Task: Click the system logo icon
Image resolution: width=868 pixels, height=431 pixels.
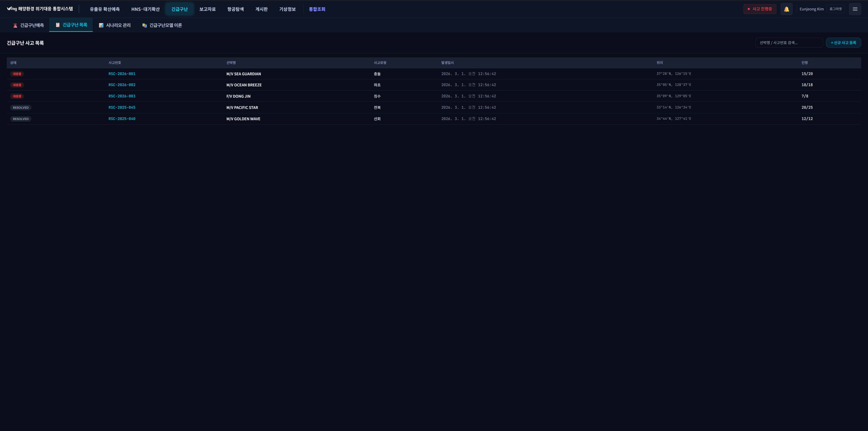Action: pos(12,9)
